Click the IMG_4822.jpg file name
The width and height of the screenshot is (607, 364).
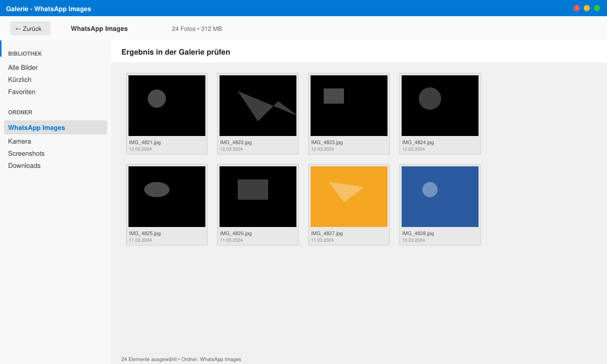click(x=236, y=143)
